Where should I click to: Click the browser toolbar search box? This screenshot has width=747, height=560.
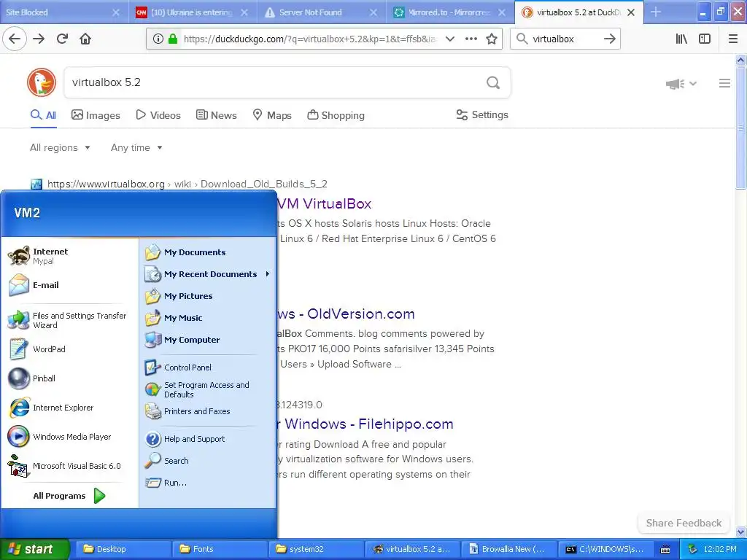tap(565, 39)
